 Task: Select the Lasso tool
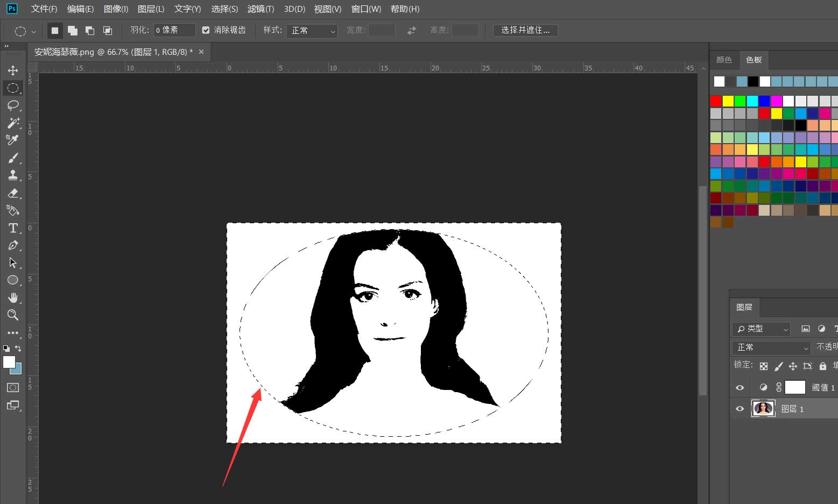(x=13, y=105)
